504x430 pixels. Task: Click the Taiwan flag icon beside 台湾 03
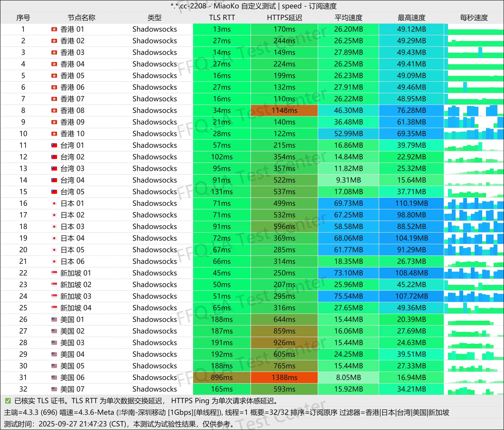coord(54,169)
